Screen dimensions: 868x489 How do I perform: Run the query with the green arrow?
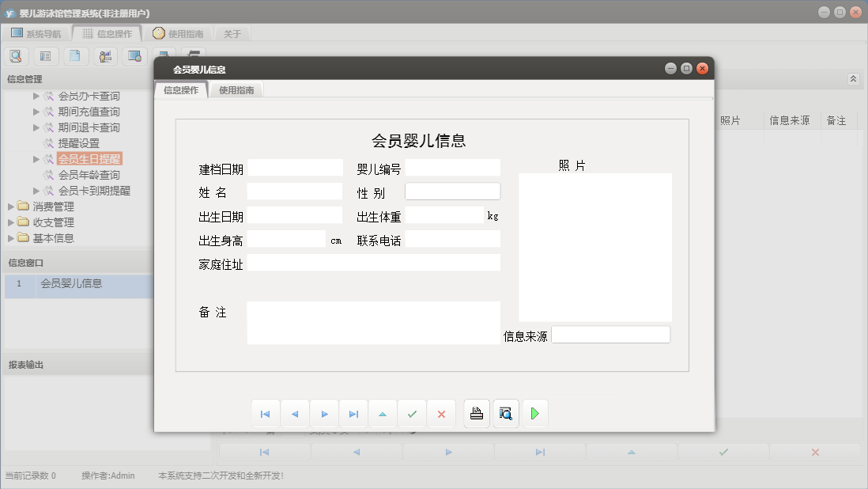535,413
